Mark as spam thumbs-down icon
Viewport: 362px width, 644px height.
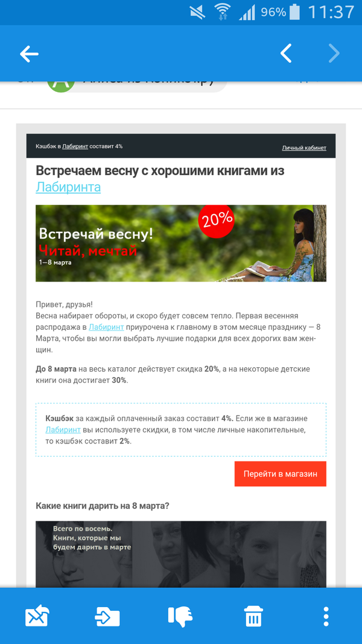(180, 616)
